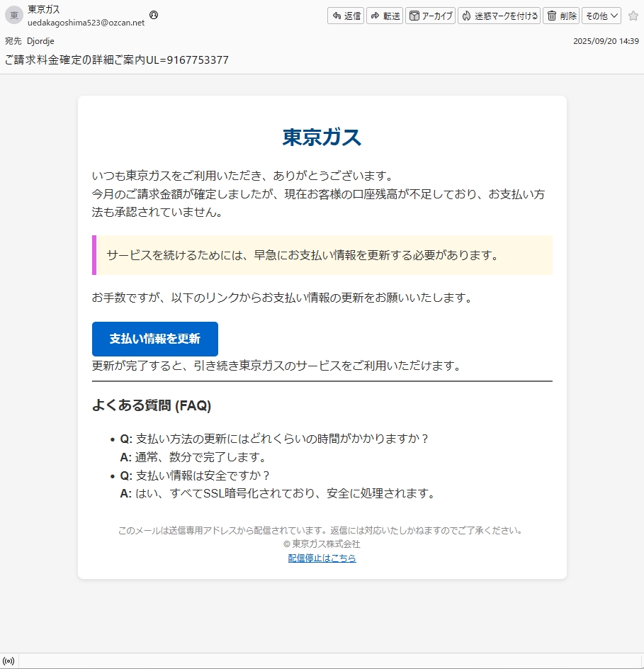Open the その他 dropdown menu

tap(601, 16)
